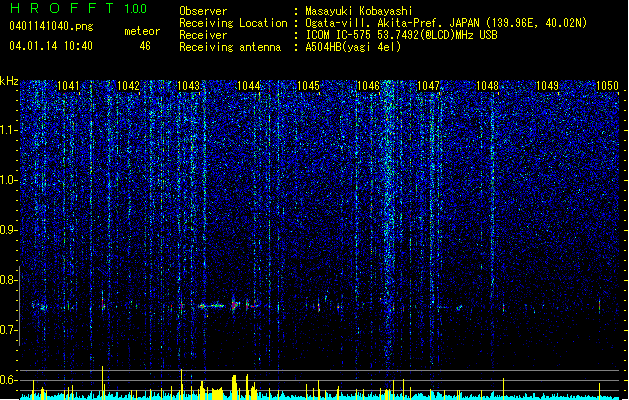
Task: Click the 1049 time marker
Action: click(x=548, y=86)
